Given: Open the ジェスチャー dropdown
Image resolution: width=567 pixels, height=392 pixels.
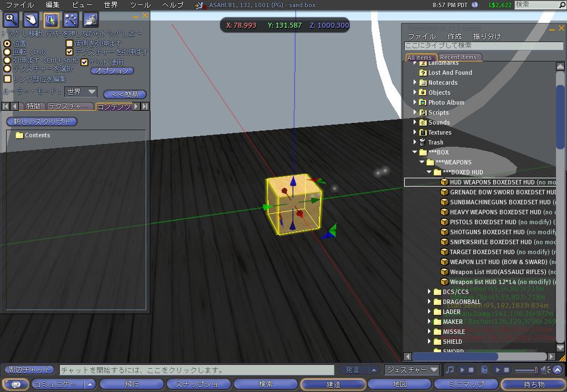Looking at the screenshot, I should click(x=411, y=370).
